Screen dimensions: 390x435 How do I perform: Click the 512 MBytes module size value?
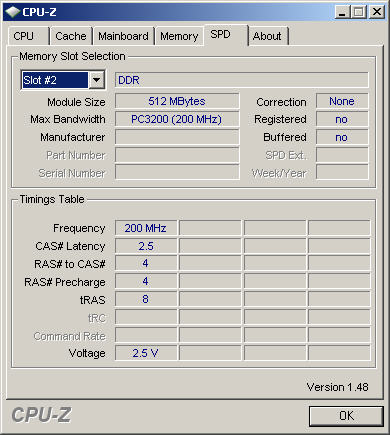coord(177,101)
